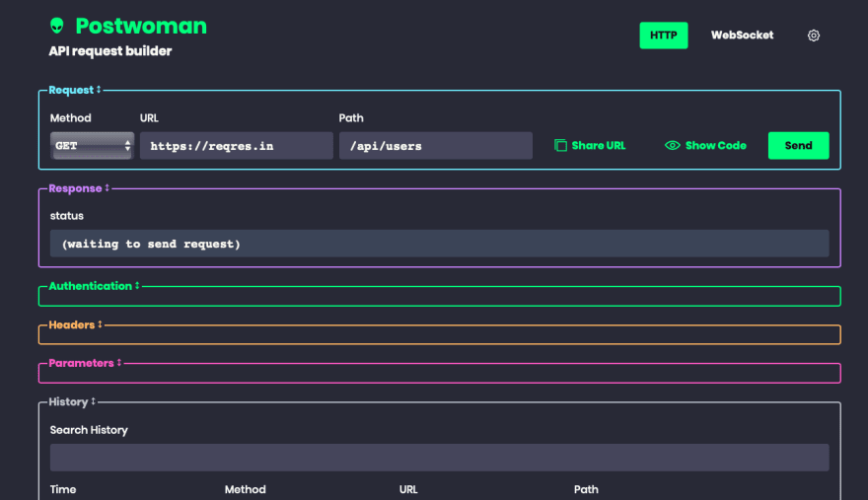Click the Show Code eye icon
The width and height of the screenshot is (868, 500).
click(x=672, y=146)
